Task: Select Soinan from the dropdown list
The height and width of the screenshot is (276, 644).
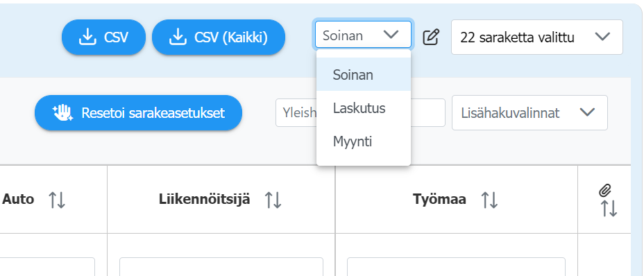Action: click(x=364, y=75)
